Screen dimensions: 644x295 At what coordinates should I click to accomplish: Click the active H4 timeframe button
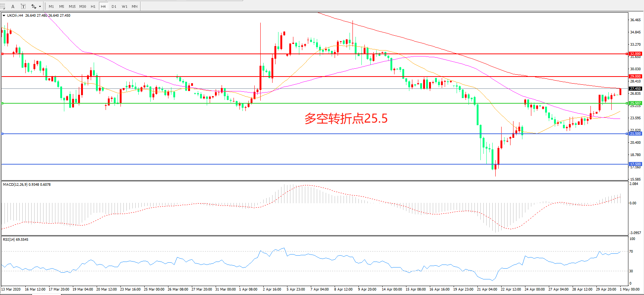[x=103, y=6]
